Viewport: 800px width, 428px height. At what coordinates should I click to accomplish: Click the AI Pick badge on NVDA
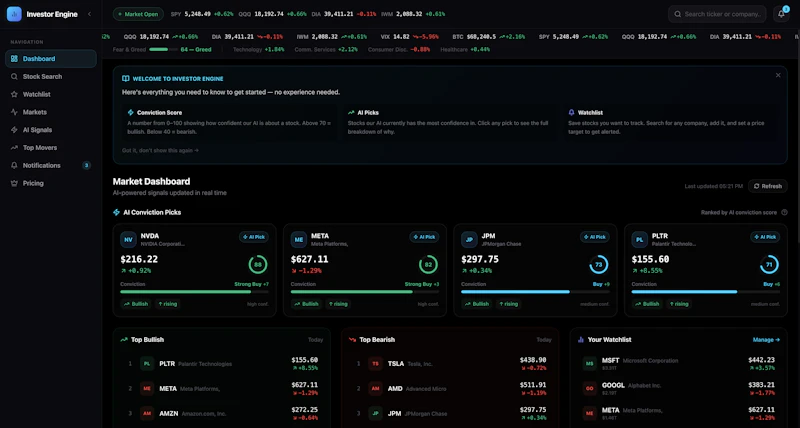(x=254, y=237)
